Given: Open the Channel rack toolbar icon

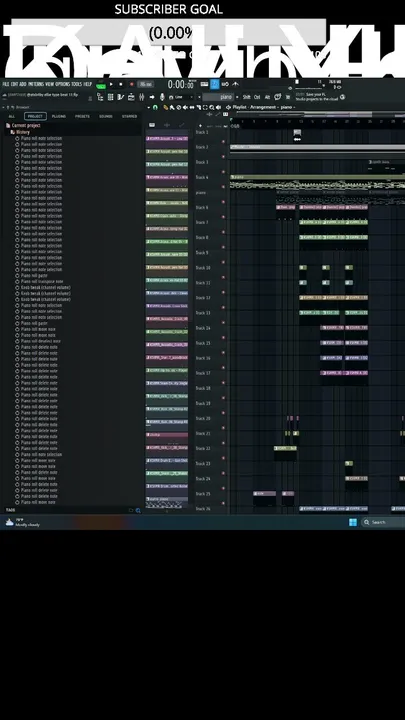Looking at the screenshot, I should 110,97.
